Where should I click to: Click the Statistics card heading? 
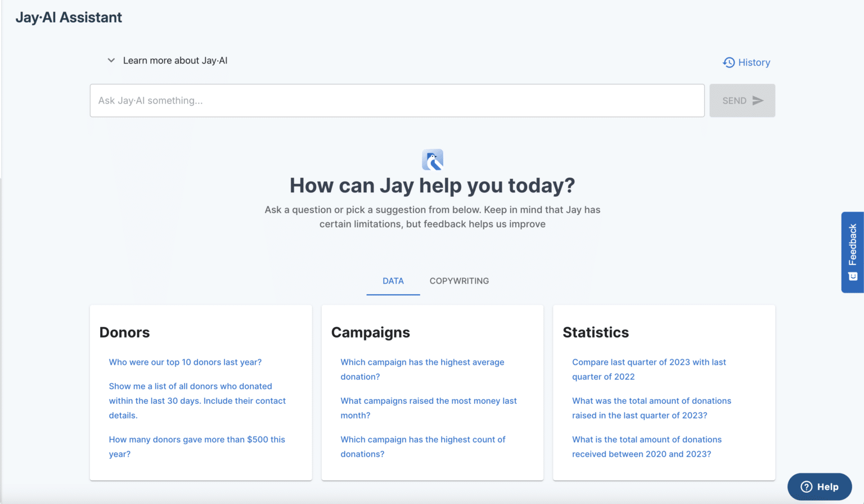(596, 332)
